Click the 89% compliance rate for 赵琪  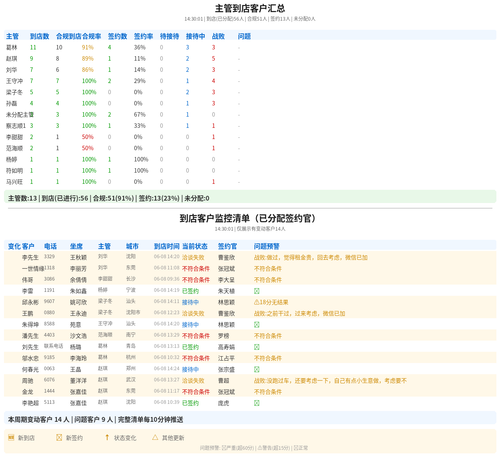(x=88, y=59)
